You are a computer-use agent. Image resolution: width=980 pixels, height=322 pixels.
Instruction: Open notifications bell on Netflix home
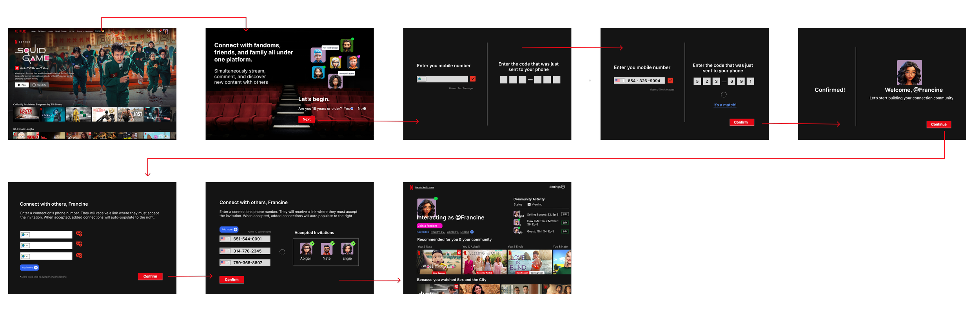(160, 31)
